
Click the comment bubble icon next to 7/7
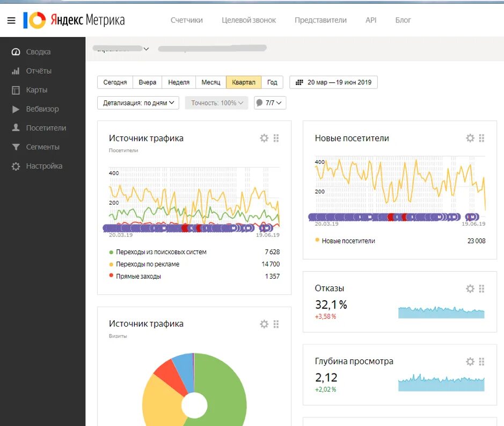[259, 103]
